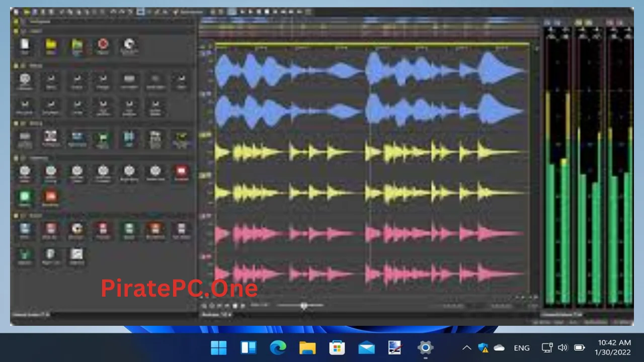The width and height of the screenshot is (644, 362).
Task: Click the red record icon in the first icon group
Action: [103, 45]
